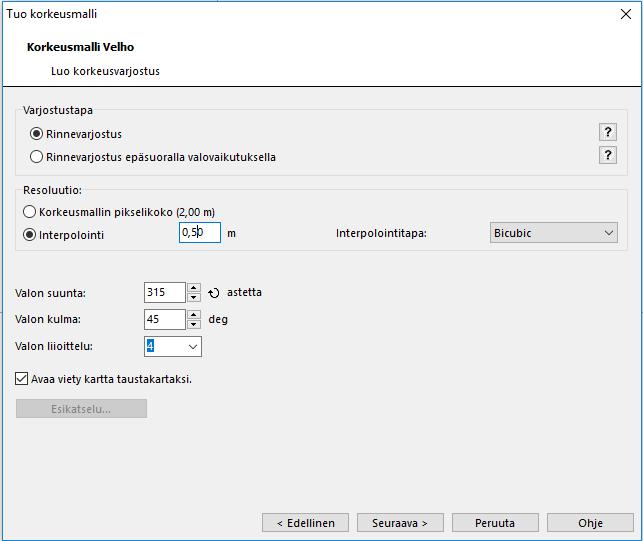Open help for Rinnevarjostus epäsuoralla valovaikutuksella
643x541 pixels.
click(608, 155)
